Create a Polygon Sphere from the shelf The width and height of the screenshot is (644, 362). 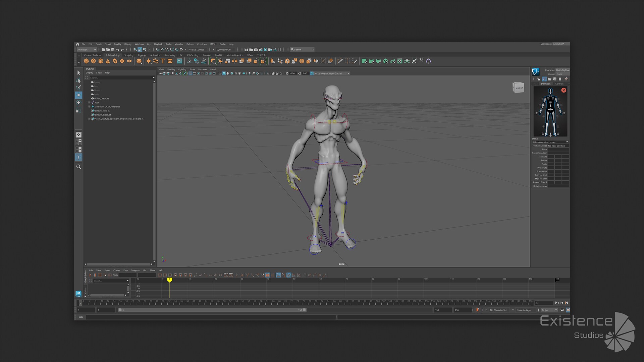pos(87,61)
